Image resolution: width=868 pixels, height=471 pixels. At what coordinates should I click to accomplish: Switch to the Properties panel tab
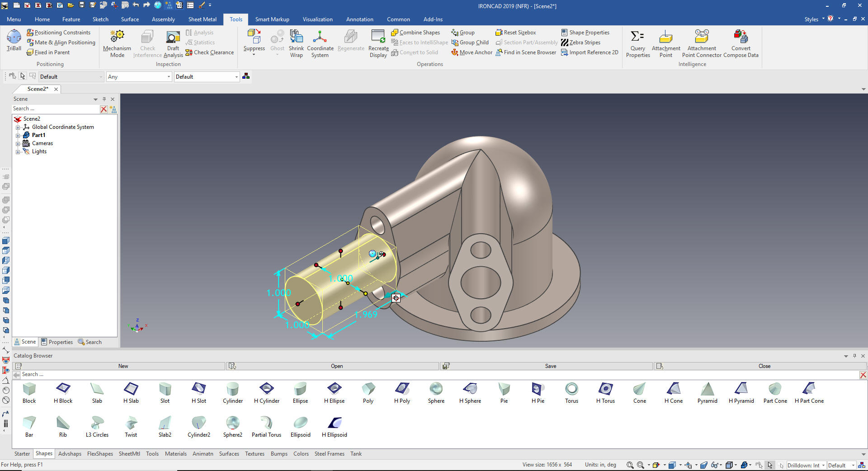click(x=57, y=342)
